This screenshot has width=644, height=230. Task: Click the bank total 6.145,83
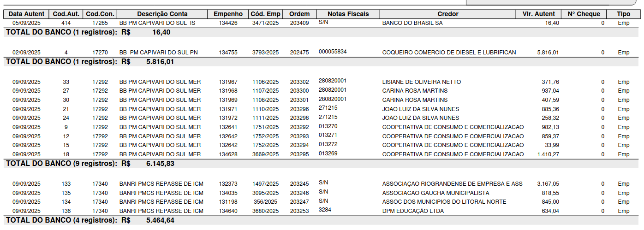tap(160, 164)
